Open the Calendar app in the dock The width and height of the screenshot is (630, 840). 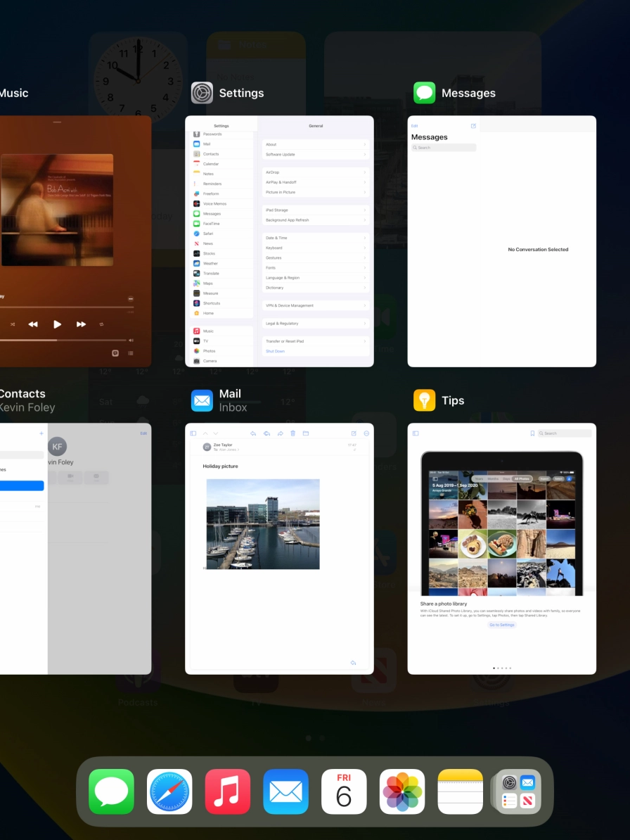[x=344, y=791]
